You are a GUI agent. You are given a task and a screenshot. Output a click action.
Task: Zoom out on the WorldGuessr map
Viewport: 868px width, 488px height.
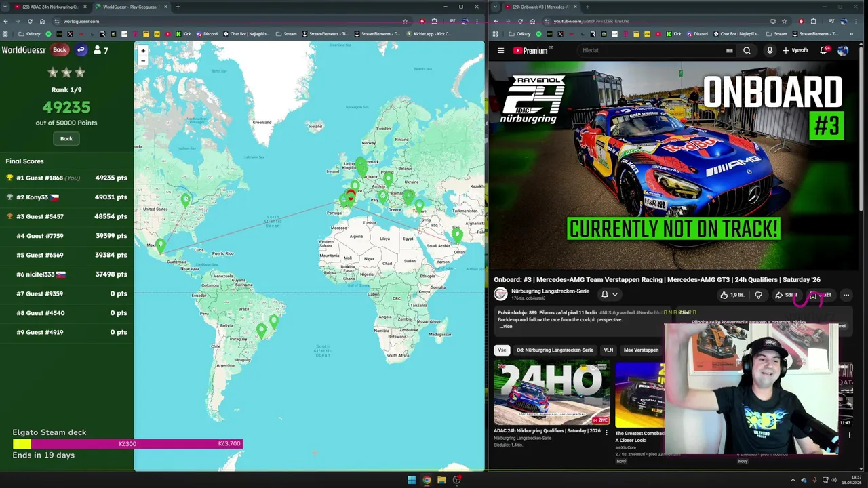tap(142, 61)
